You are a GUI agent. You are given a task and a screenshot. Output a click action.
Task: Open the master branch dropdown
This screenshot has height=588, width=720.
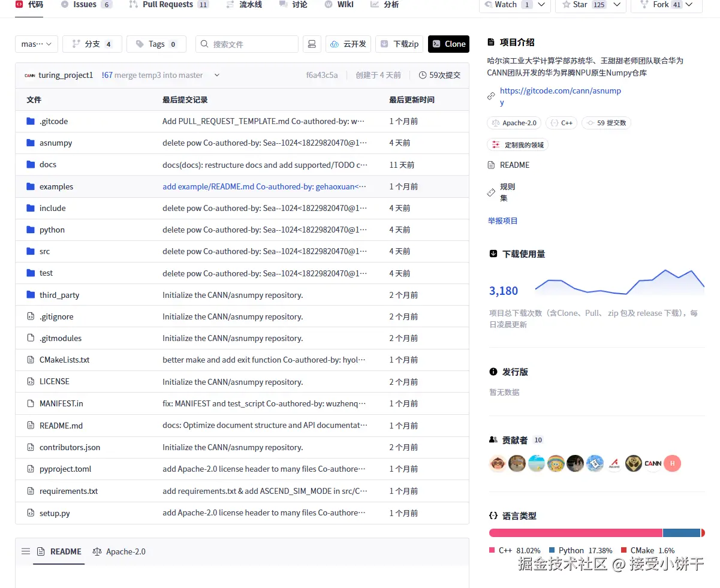(x=37, y=44)
